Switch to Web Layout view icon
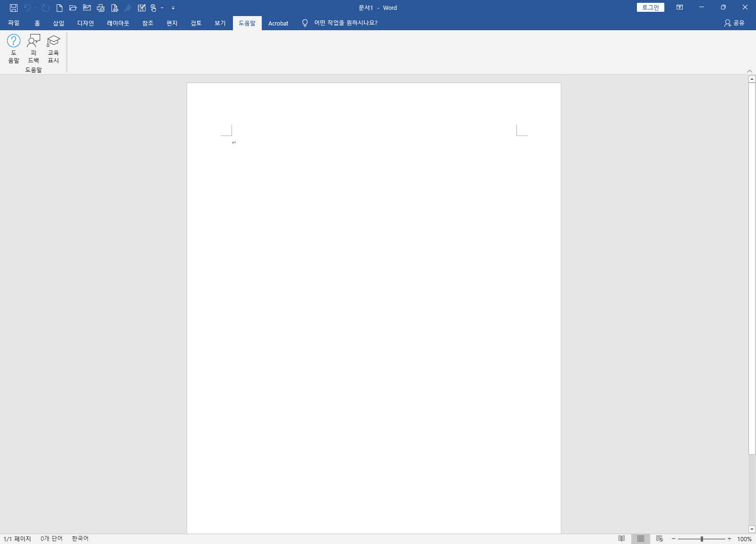756x544 pixels. point(660,539)
